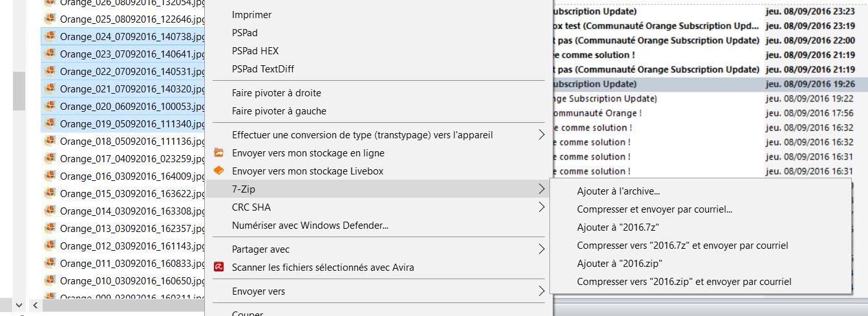Expand the Partager avec submenu arrow
This screenshot has width=868, height=316.
[541, 249]
